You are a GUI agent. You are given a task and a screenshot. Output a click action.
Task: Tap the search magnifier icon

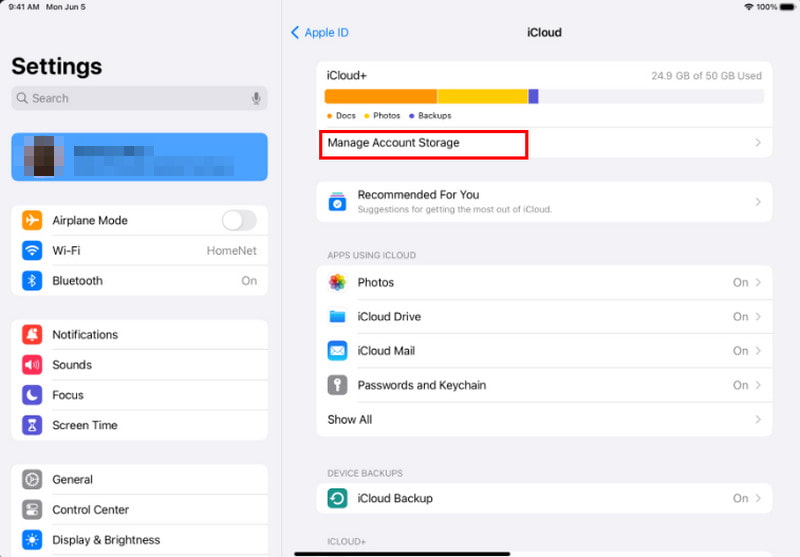click(x=22, y=98)
